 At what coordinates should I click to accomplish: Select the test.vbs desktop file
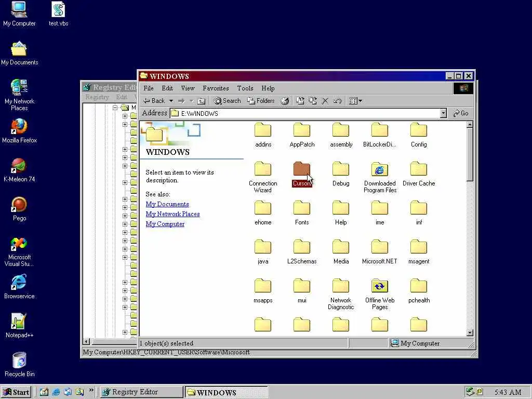[58, 14]
